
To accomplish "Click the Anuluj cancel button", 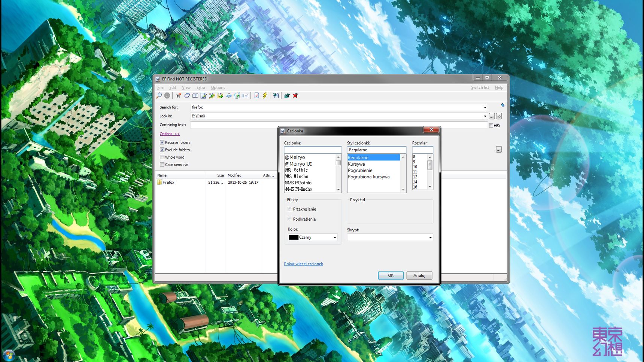I will pos(419,276).
